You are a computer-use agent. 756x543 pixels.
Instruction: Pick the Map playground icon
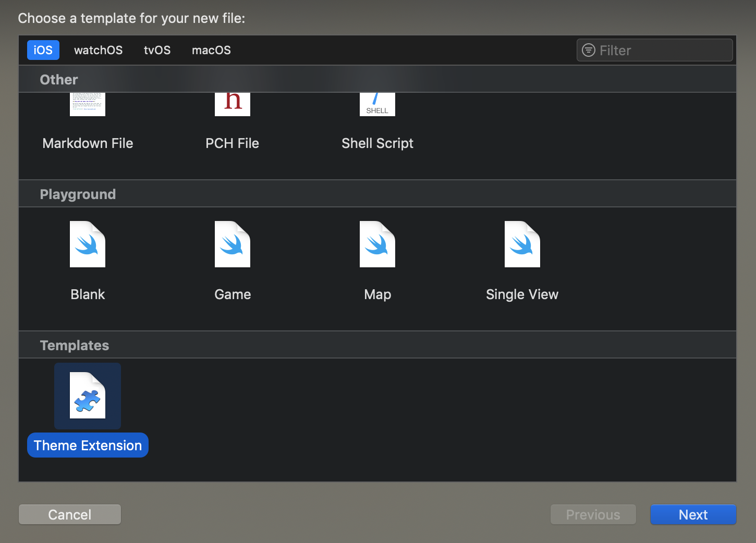(x=377, y=244)
